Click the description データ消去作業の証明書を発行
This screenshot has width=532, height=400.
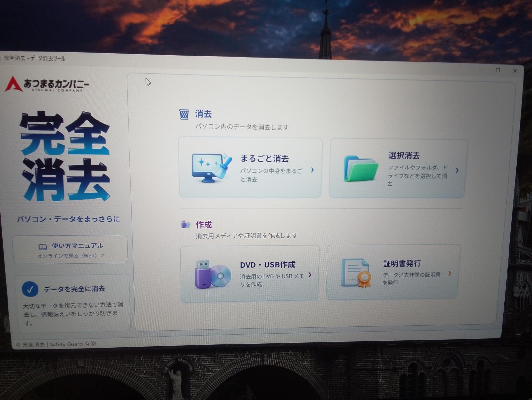(x=411, y=279)
